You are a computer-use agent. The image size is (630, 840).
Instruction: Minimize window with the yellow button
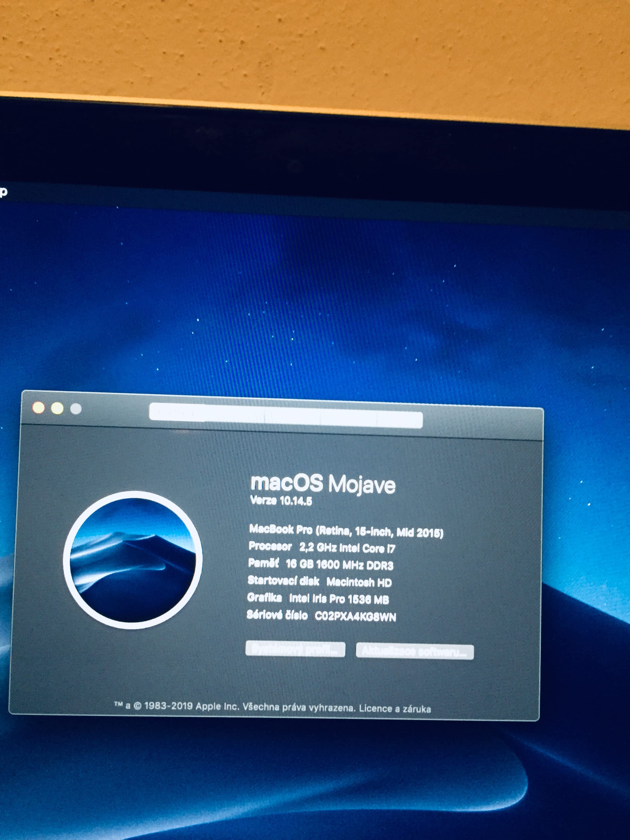[57, 408]
